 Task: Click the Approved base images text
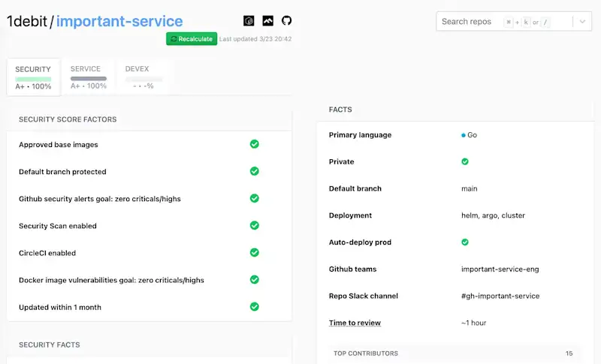59,145
